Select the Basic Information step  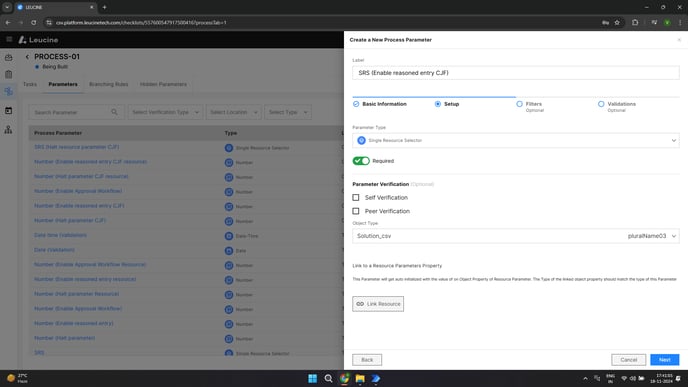pos(380,104)
